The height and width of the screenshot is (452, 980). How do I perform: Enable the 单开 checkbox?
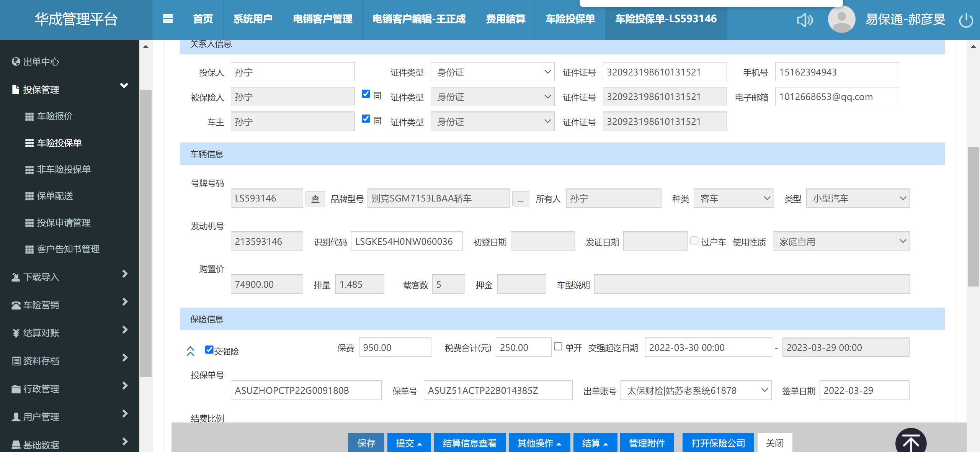[558, 347]
